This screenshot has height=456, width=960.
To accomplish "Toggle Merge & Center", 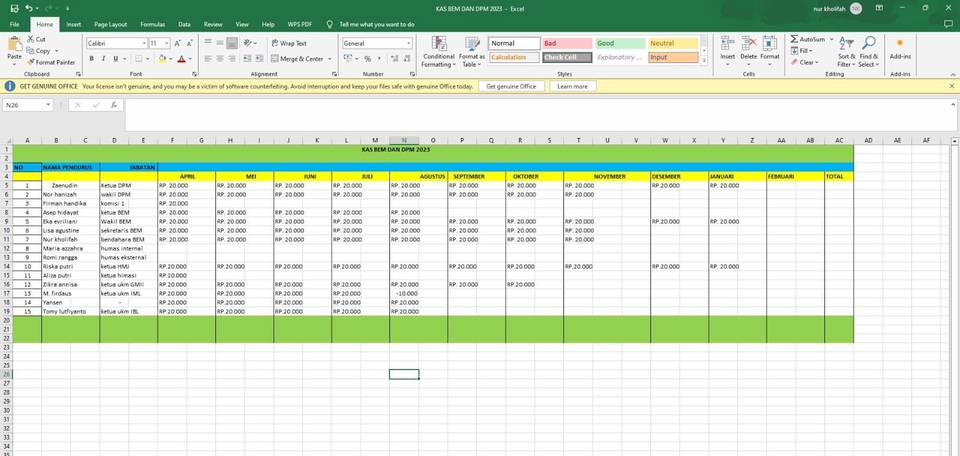I will coord(297,59).
